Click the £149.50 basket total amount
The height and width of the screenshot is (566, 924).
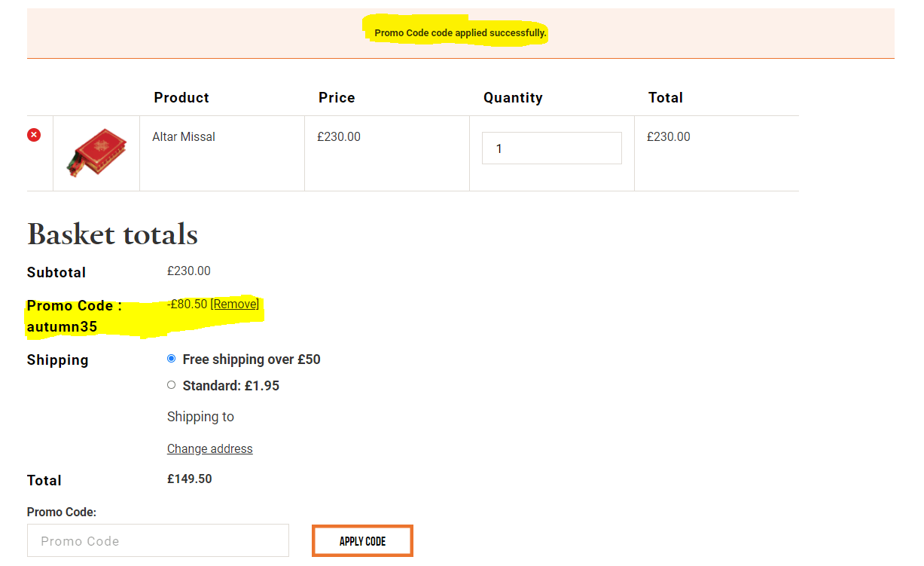coord(190,479)
